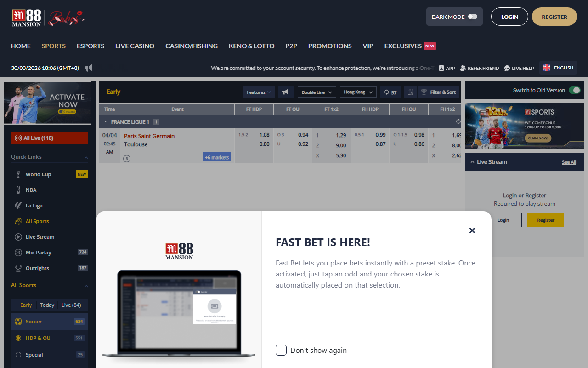Click the +6 markets button
588x368 pixels.
click(217, 157)
